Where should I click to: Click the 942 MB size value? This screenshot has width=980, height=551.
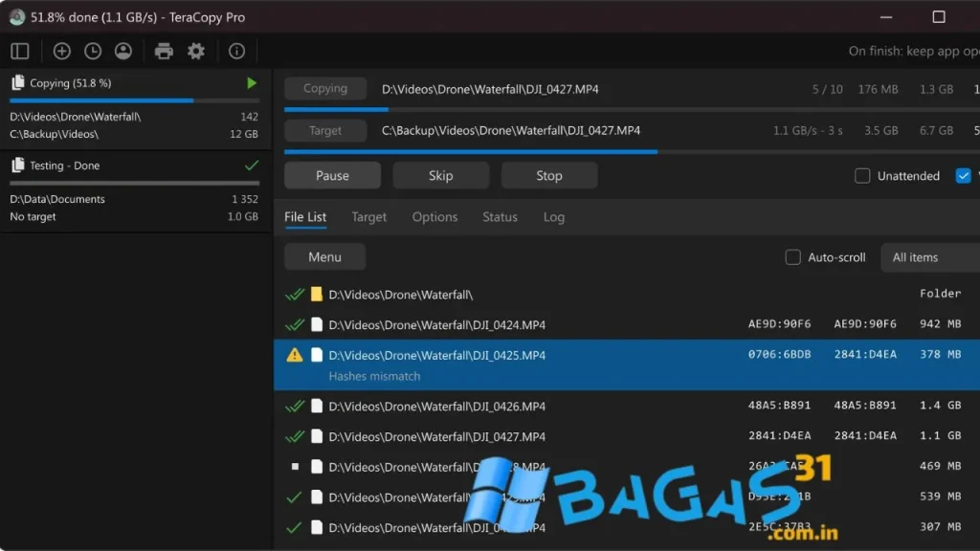coord(940,323)
